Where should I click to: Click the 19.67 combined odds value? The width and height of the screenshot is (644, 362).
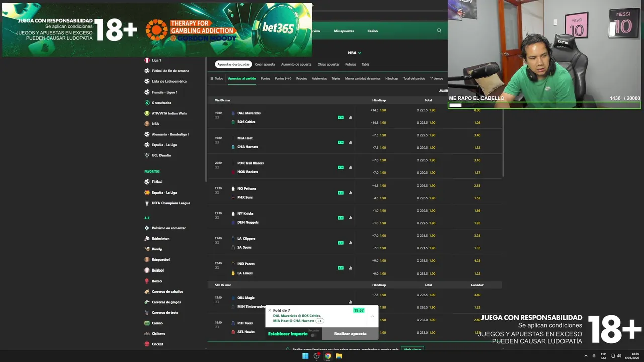[359, 310]
